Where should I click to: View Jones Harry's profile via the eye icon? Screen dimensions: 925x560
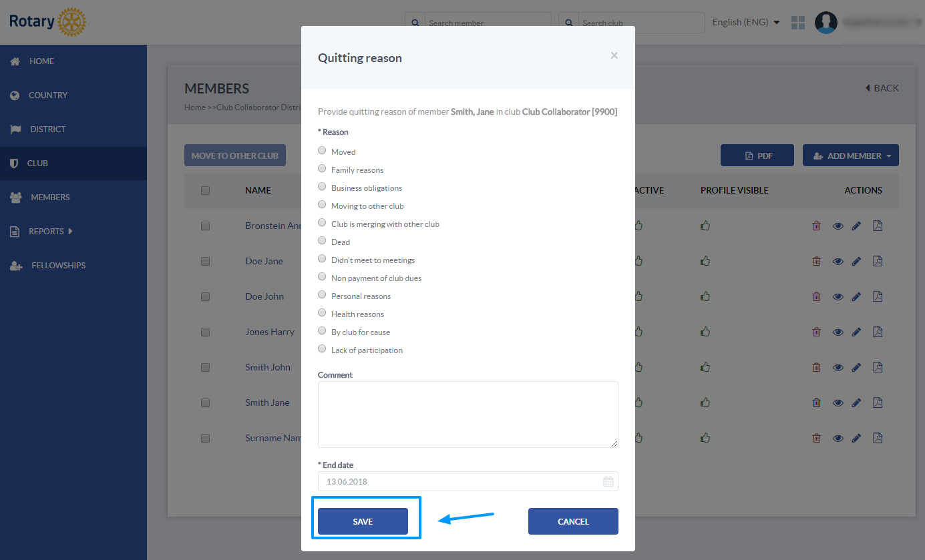click(838, 332)
